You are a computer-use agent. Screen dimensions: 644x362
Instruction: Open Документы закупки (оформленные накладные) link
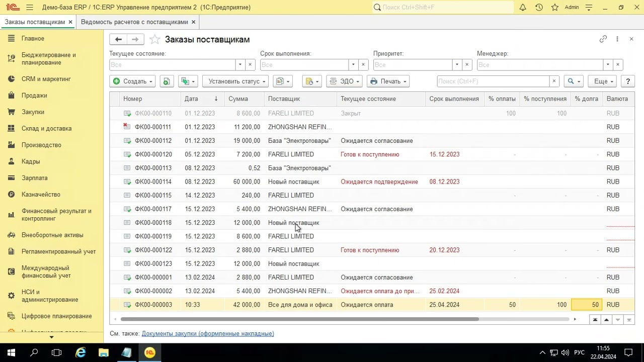208,334
